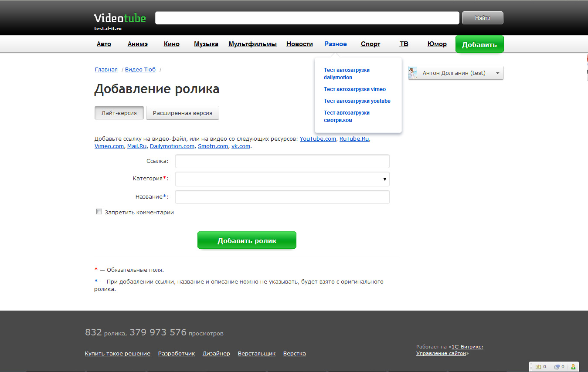Expand the Антон Долганин user menu arrow
Image resolution: width=588 pixels, height=372 pixels.
point(497,73)
